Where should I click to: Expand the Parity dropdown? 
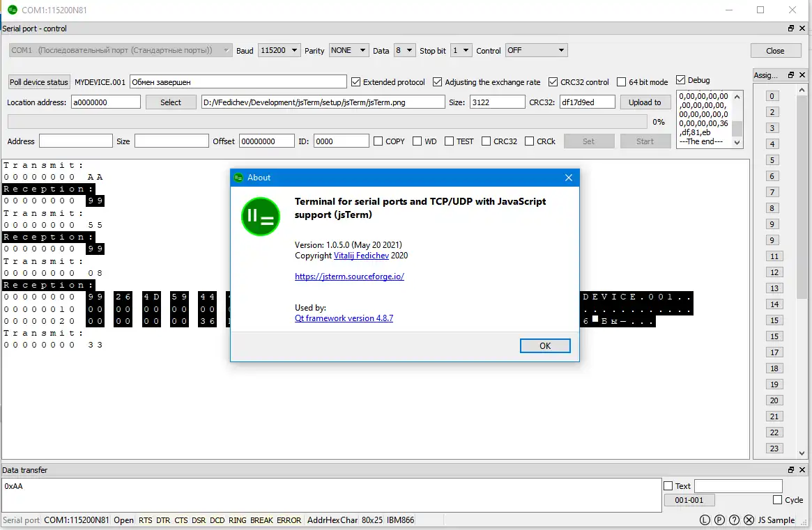pos(349,50)
